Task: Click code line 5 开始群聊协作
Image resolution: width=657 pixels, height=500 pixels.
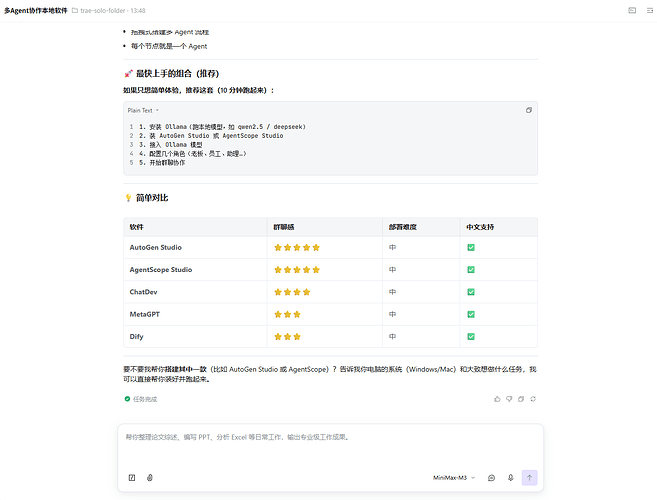Action: 162,163
